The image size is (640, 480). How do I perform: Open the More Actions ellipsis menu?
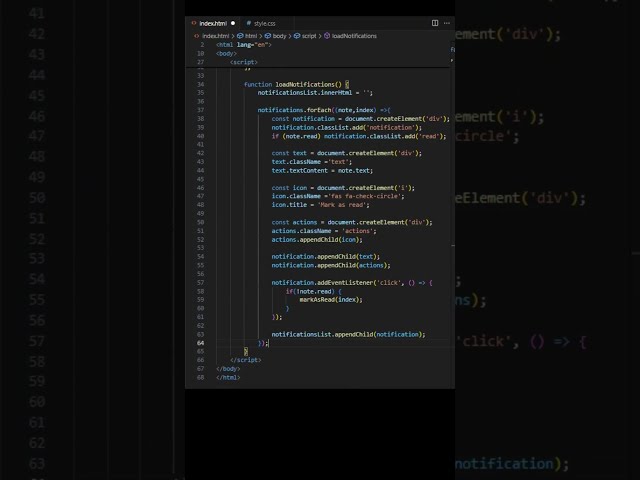[447, 23]
